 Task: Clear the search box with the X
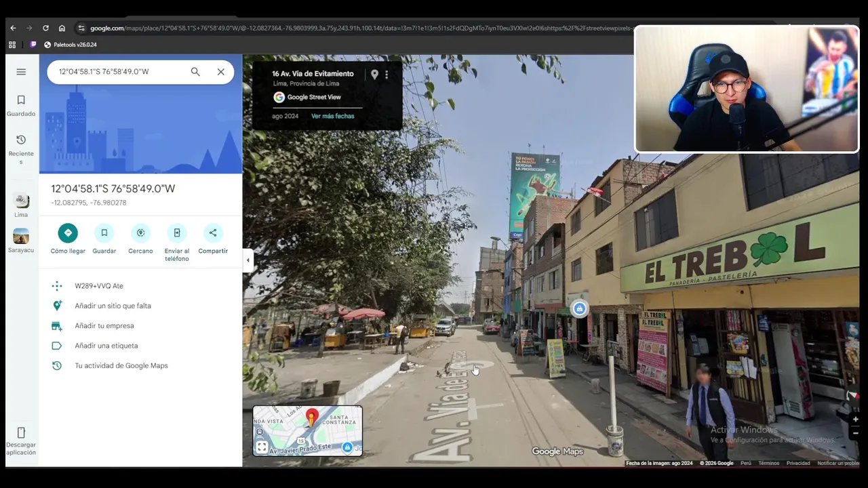(220, 72)
